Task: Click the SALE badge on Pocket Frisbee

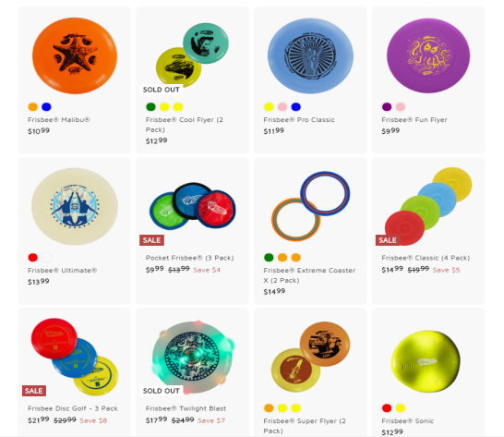Action: pos(151,240)
